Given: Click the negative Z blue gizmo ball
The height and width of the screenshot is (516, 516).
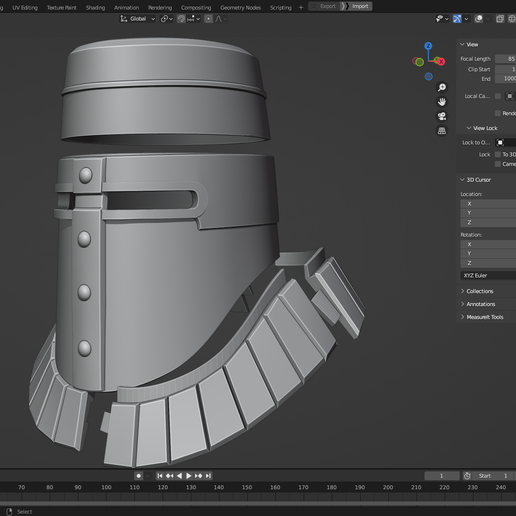Looking at the screenshot, I should point(429,77).
